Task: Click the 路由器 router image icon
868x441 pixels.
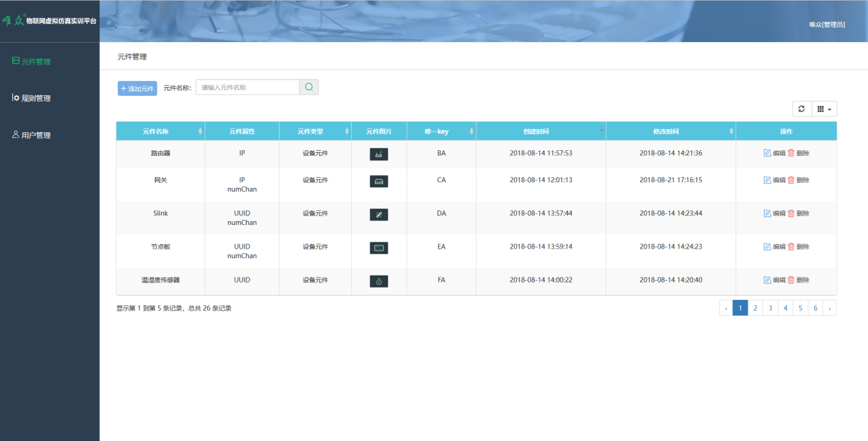Action: coord(379,154)
